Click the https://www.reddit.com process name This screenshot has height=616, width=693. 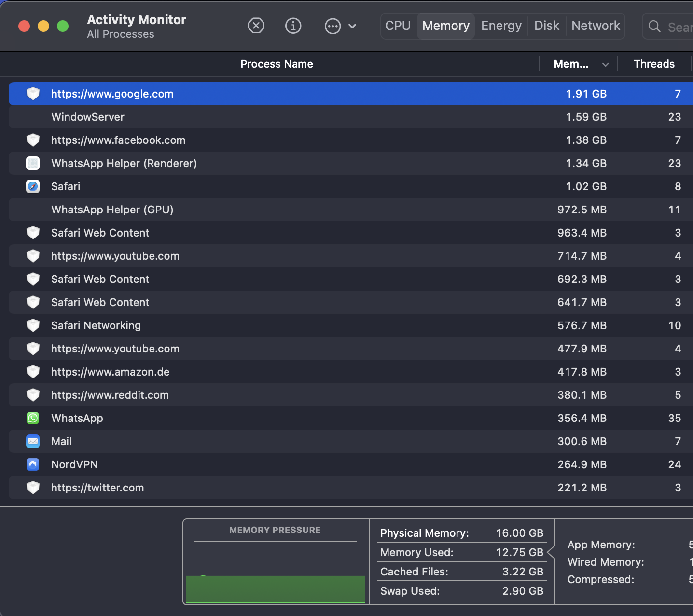click(110, 395)
